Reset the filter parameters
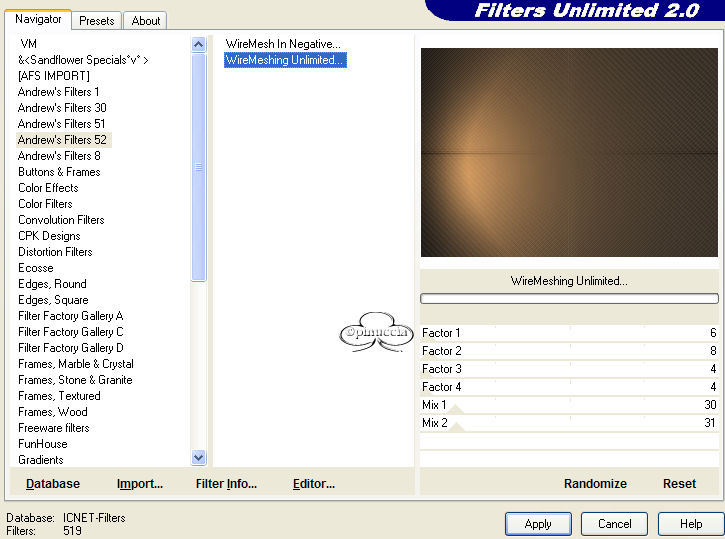725x539 pixels. 679,484
